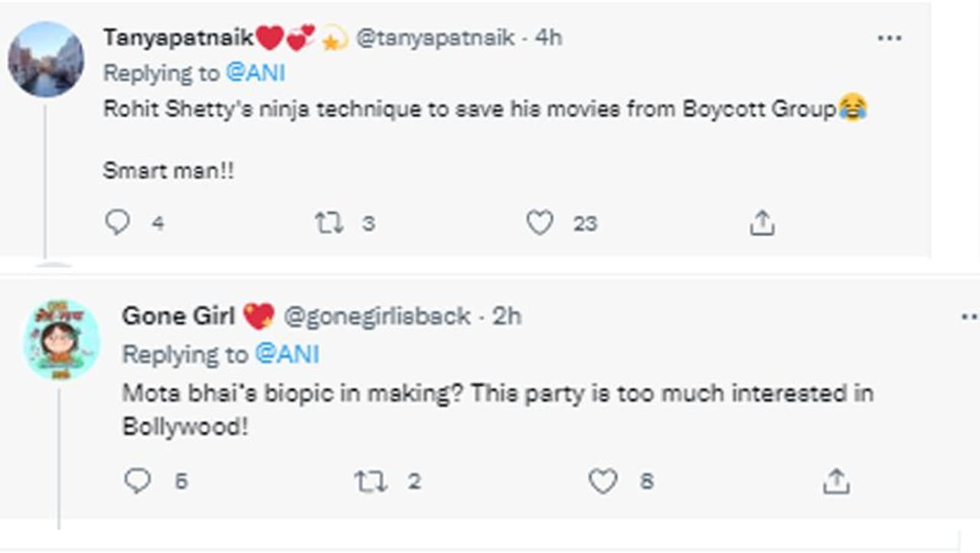Image resolution: width=980 pixels, height=553 pixels.
Task: Open more options on Gone Girl's tweet
Action: 969,316
